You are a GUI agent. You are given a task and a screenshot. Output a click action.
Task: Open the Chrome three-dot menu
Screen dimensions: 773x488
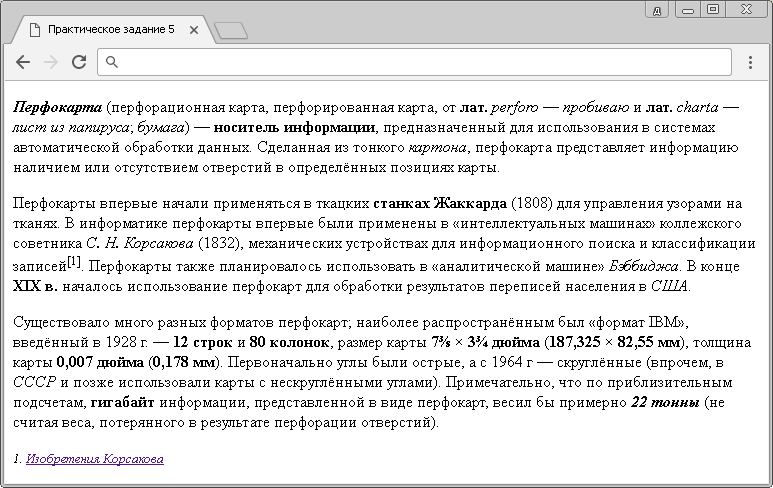[750, 62]
